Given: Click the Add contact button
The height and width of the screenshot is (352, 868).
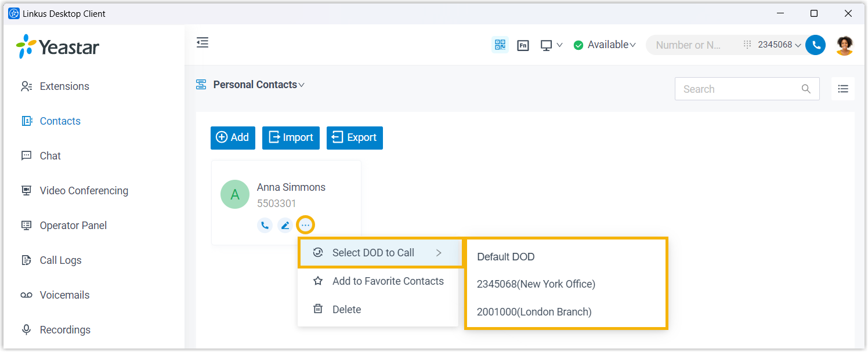Looking at the screenshot, I should (x=233, y=137).
